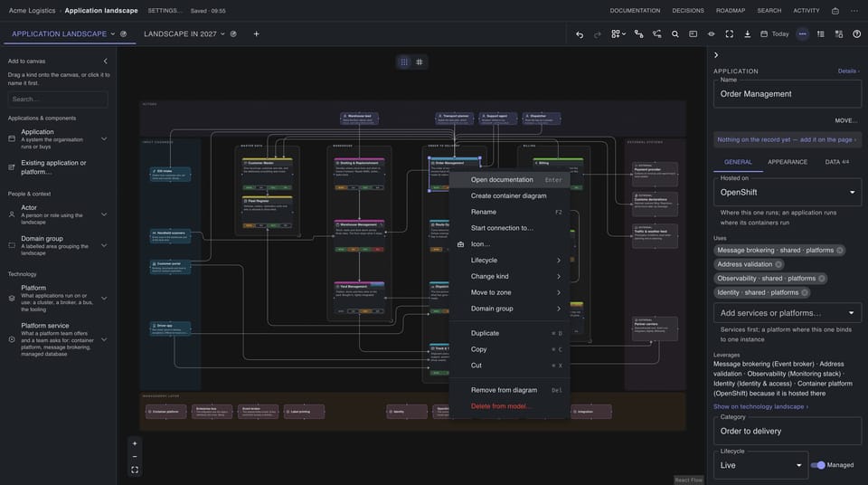Select the Existing application or platform item
Image resolution: width=868 pixels, height=485 pixels.
(58, 167)
